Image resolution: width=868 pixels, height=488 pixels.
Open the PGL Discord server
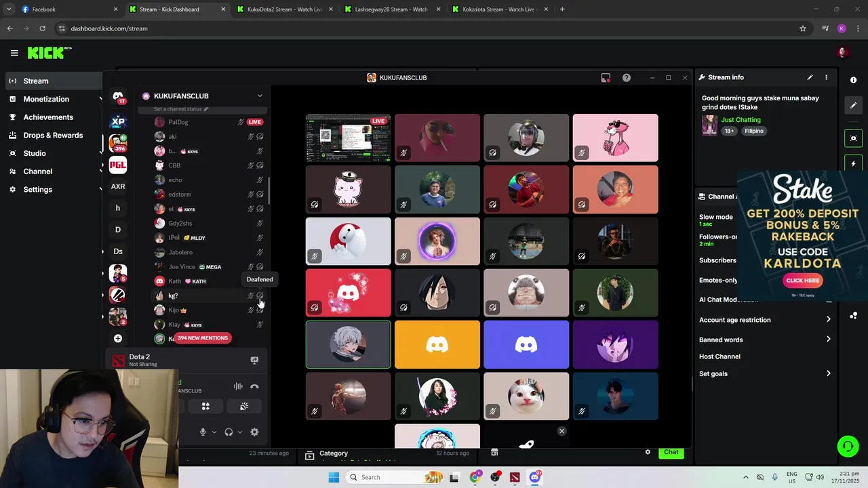click(118, 165)
